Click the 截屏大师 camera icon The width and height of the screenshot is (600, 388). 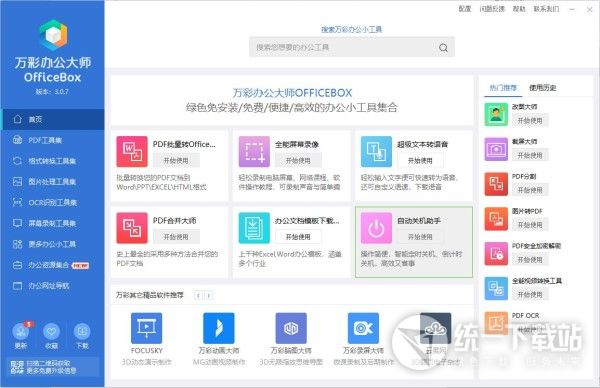pos(496,149)
